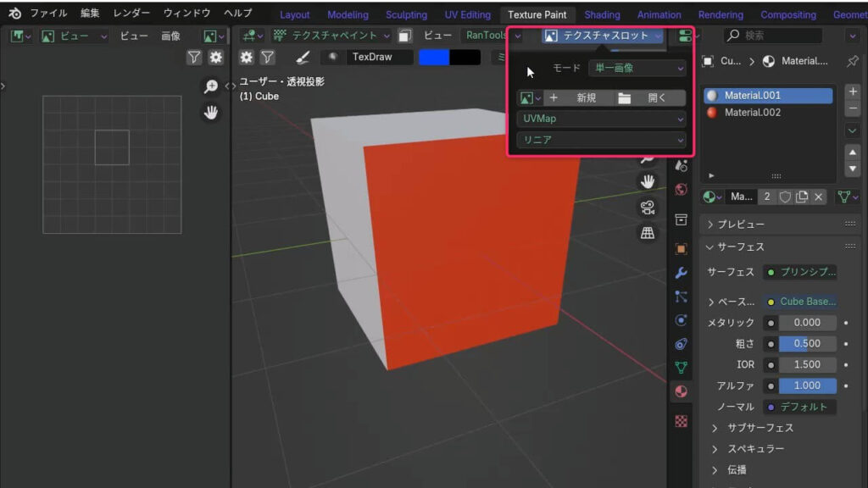This screenshot has height=488, width=868.
Task: Open the Object Constraints tab
Action: [x=682, y=344]
